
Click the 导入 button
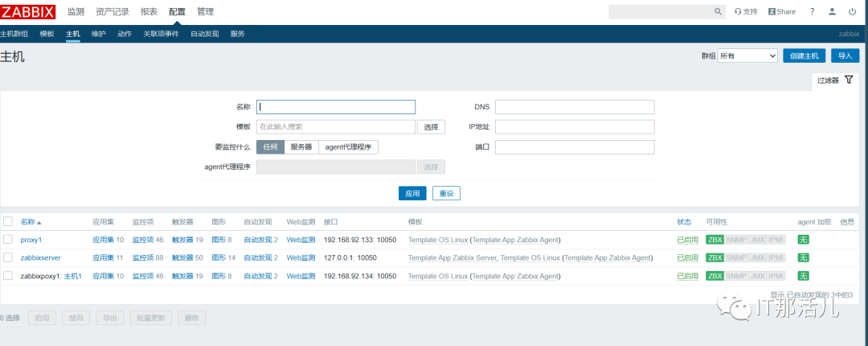(x=845, y=56)
